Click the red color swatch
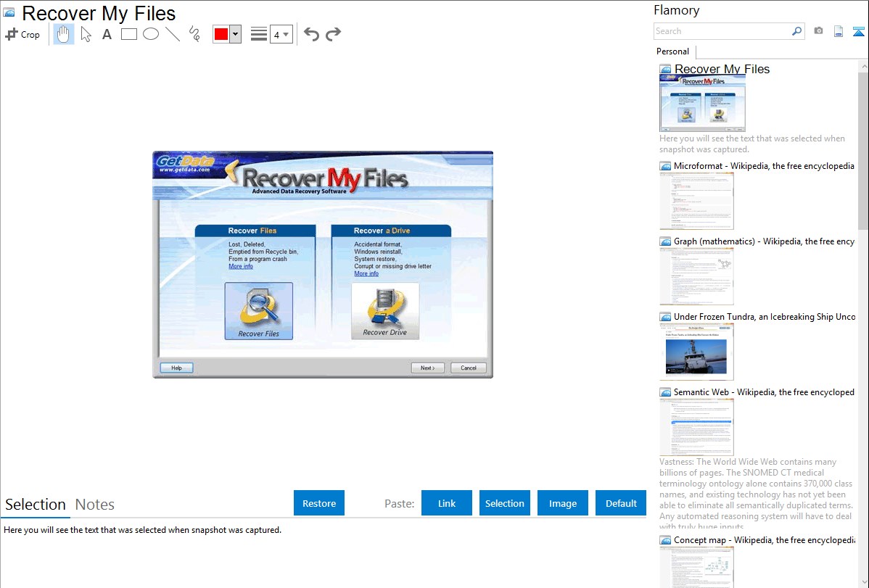This screenshot has width=869, height=588. pyautogui.click(x=221, y=34)
